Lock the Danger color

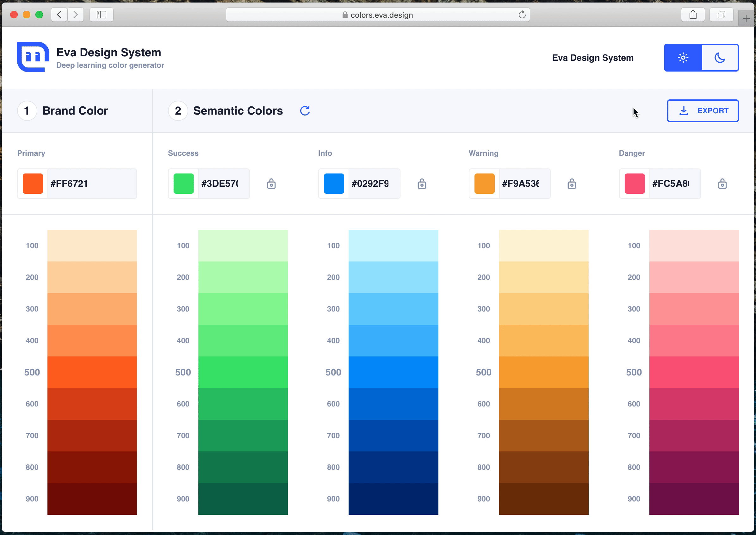[722, 184]
